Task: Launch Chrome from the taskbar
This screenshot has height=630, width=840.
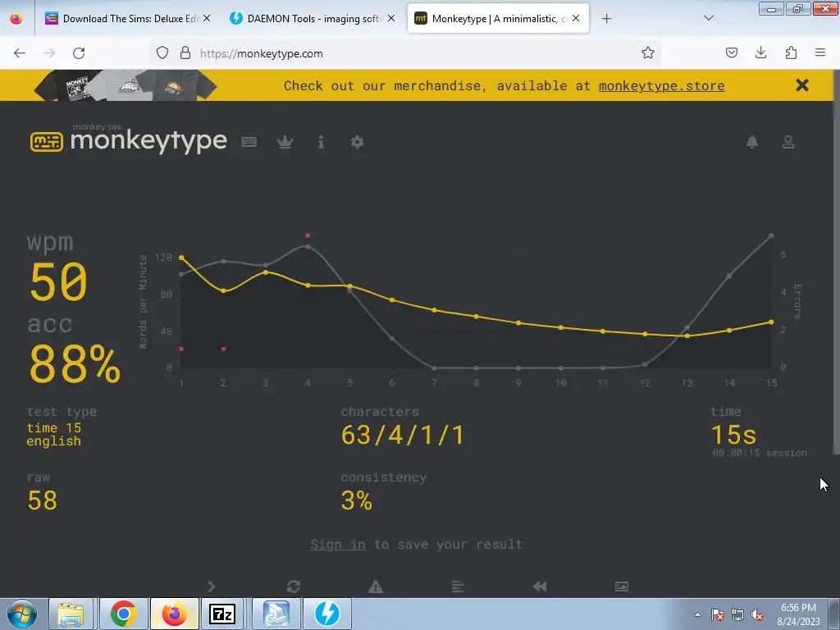Action: (x=123, y=614)
